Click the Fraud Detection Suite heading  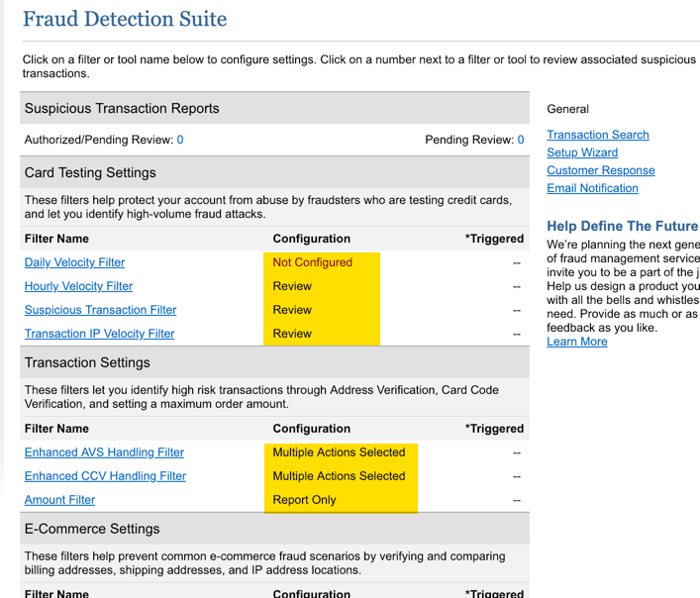click(x=125, y=19)
